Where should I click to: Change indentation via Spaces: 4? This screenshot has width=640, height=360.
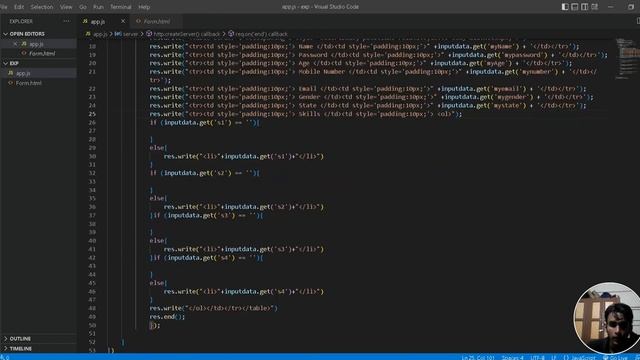click(x=512, y=357)
